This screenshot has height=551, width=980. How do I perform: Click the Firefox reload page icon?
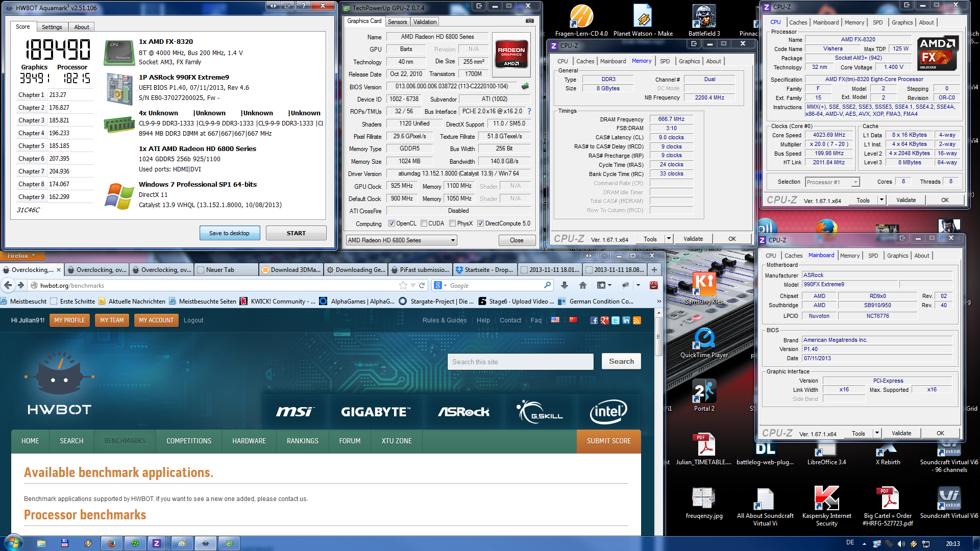[422, 285]
